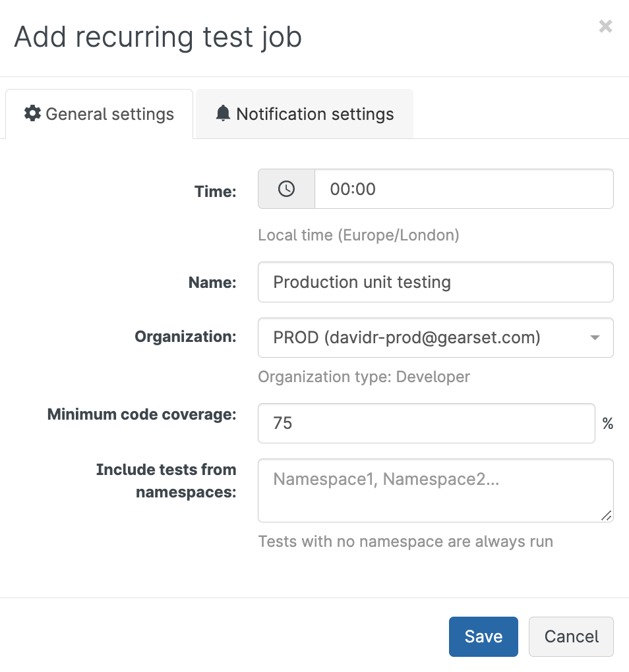This screenshot has width=629, height=672.
Task: Click the Time: field label
Action: (215, 191)
